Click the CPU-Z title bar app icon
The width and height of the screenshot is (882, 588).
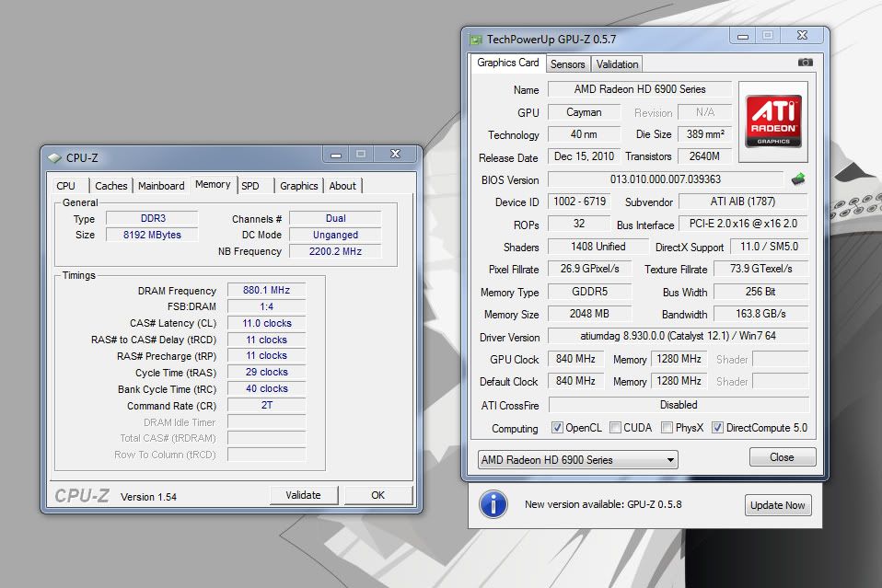coord(54,158)
